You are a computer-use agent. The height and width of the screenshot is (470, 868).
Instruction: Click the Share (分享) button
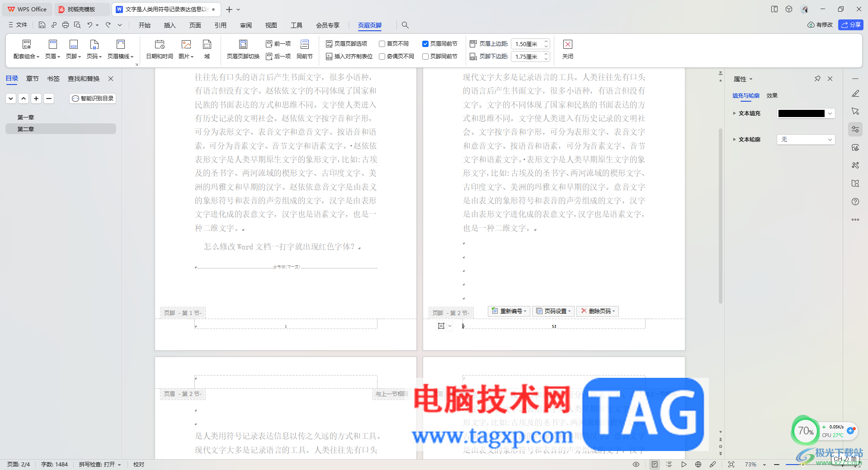pyautogui.click(x=851, y=25)
